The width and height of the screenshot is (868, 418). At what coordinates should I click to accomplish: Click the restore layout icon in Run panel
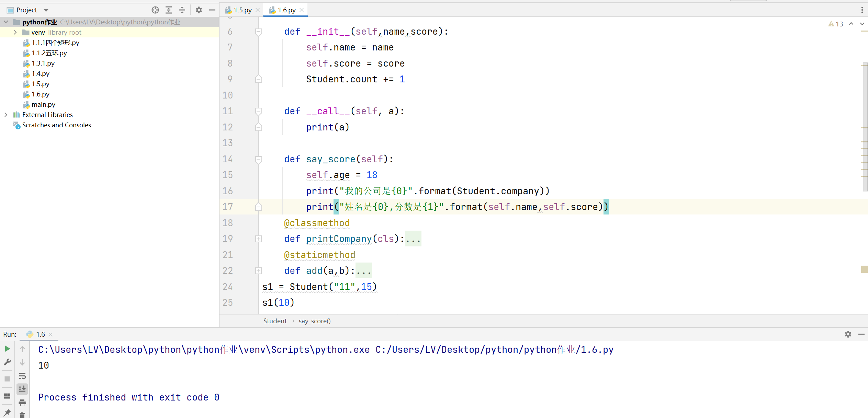7,396
